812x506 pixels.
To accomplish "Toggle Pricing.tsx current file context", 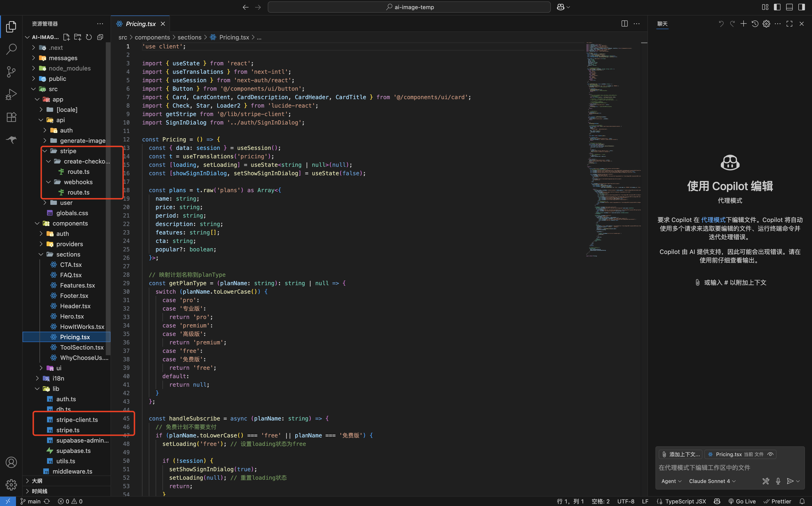I will pos(770,455).
